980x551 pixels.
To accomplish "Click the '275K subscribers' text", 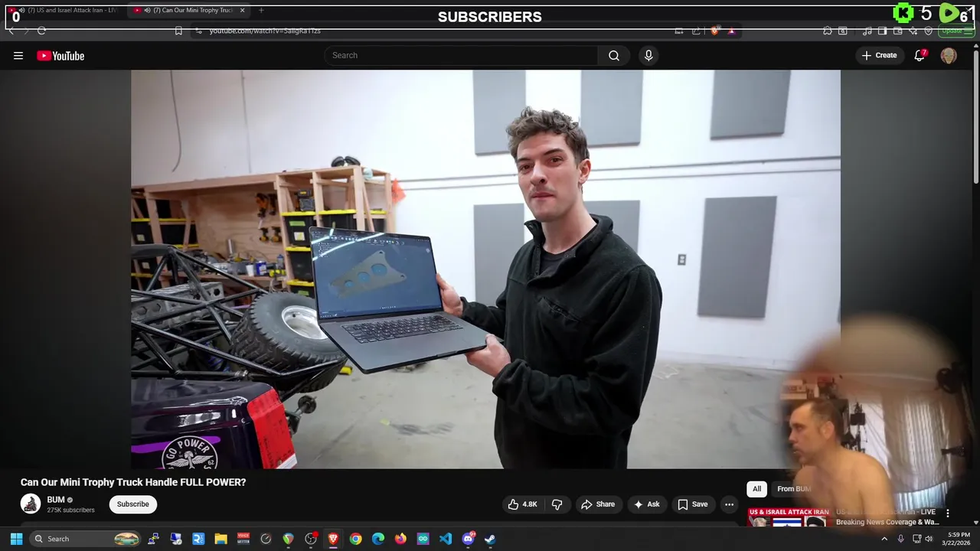I will click(x=70, y=510).
